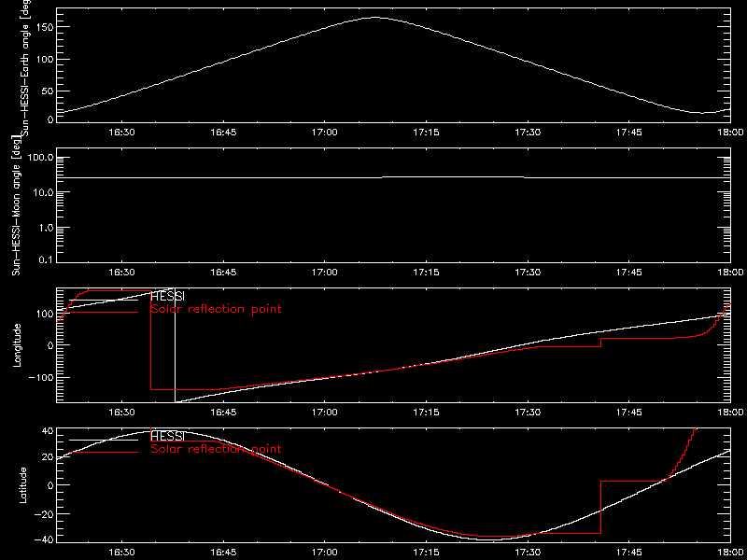747x560 pixels.
Task: Click 17:00 time label under Moon angle plot
Action: coord(325,273)
